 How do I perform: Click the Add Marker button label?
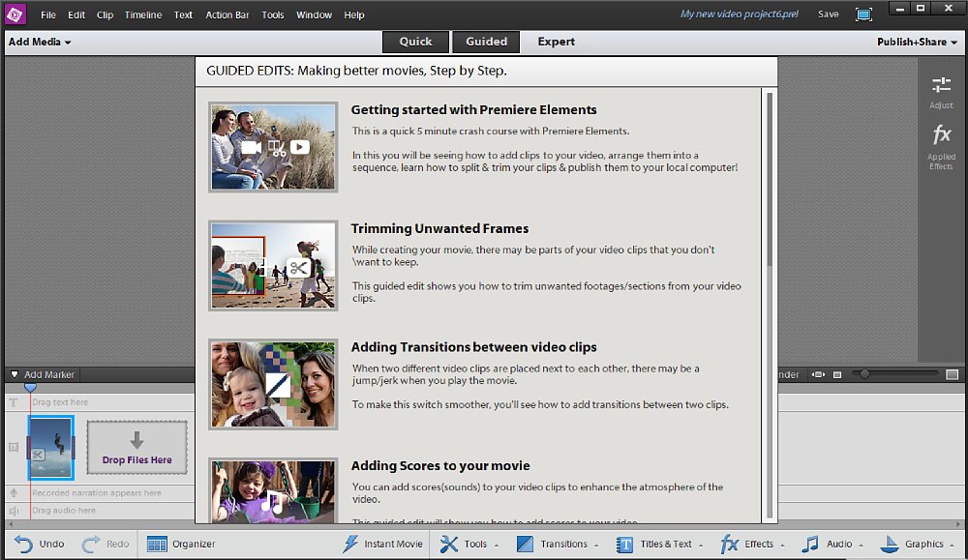48,374
